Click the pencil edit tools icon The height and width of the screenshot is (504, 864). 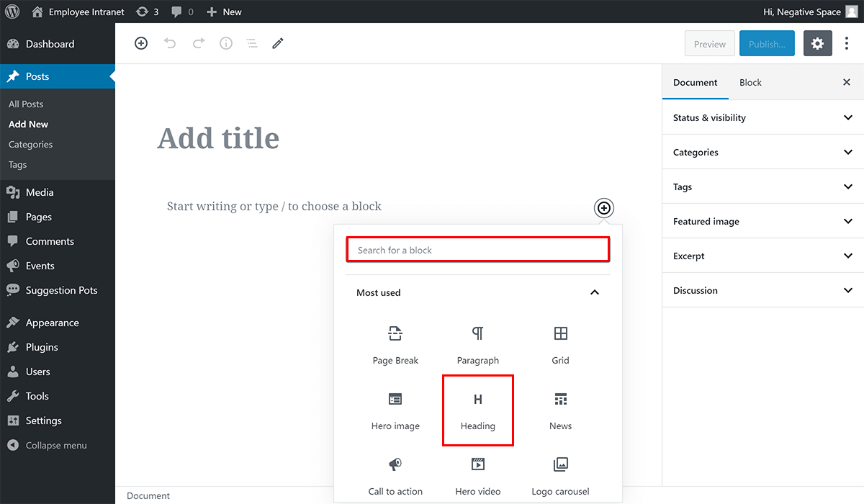[x=278, y=43]
